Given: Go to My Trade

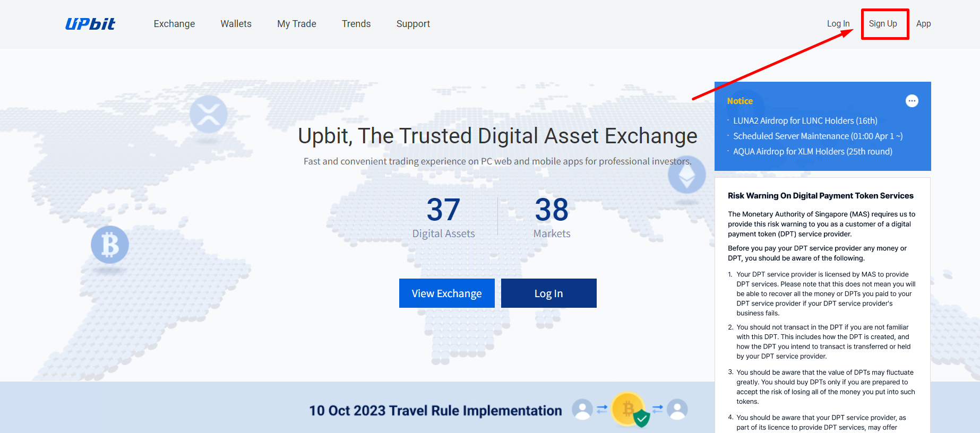Looking at the screenshot, I should point(297,24).
